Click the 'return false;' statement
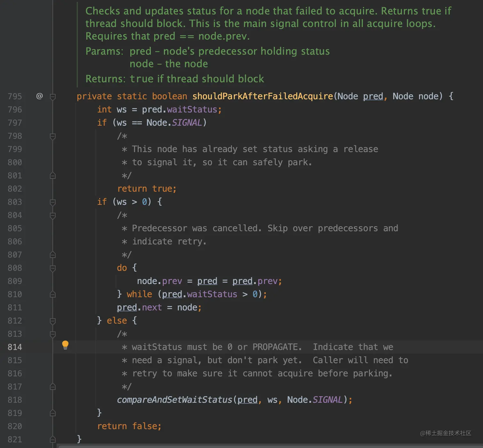 click(129, 426)
